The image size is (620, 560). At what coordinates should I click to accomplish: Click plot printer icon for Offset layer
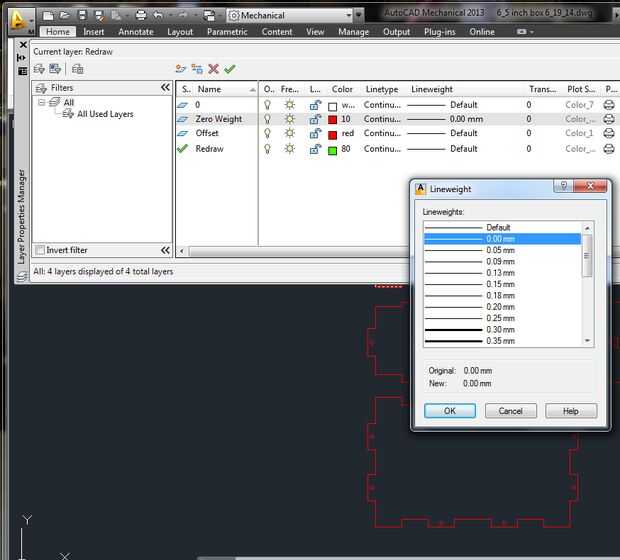click(609, 133)
